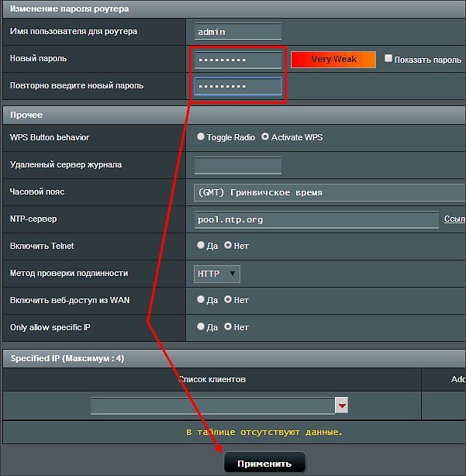Select Нет for веб-доступ из WAN

[x=228, y=299]
